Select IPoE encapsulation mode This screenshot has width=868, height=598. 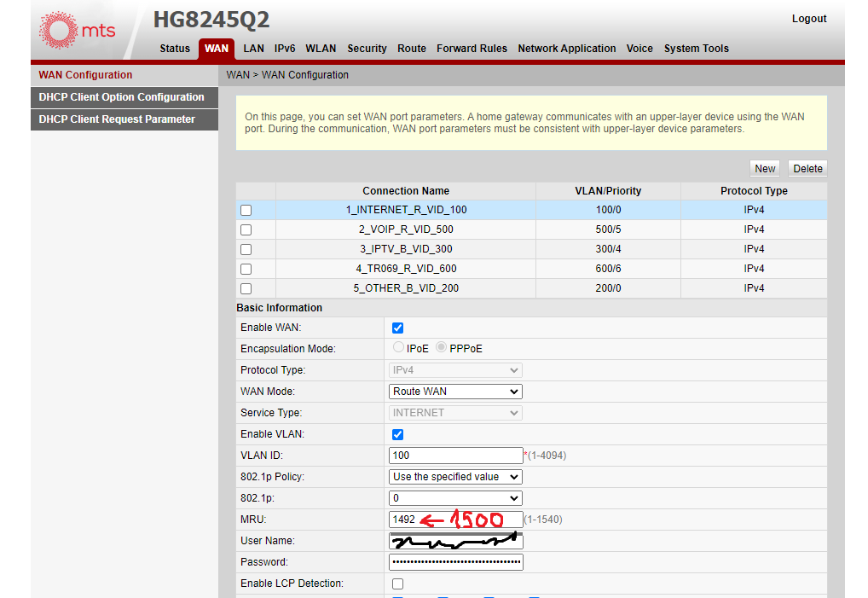tap(398, 347)
